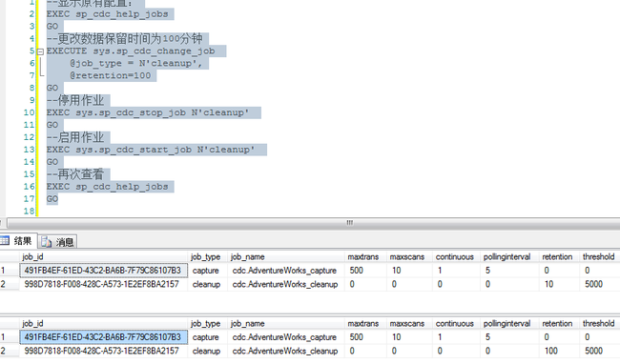Place cursor on sp_cdc_start_job line
Image resolution: width=620 pixels, height=364 pixels.
(x=151, y=150)
